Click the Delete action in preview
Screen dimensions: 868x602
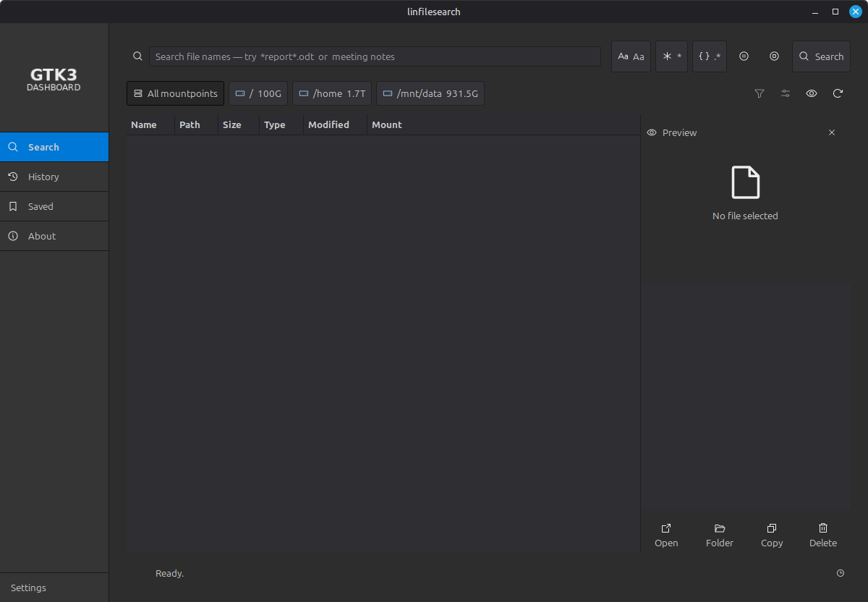tap(823, 535)
